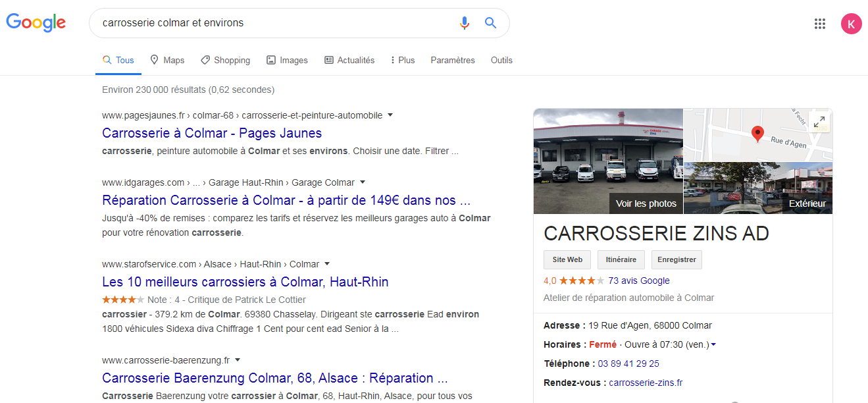The width and height of the screenshot is (868, 403).
Task: Switch to the Shopping tab
Action: [225, 60]
